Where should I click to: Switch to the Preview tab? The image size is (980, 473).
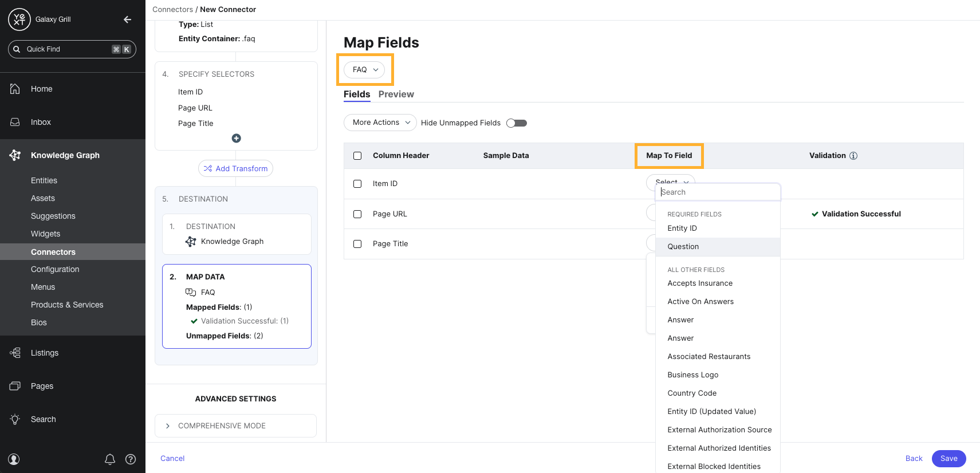coord(396,94)
